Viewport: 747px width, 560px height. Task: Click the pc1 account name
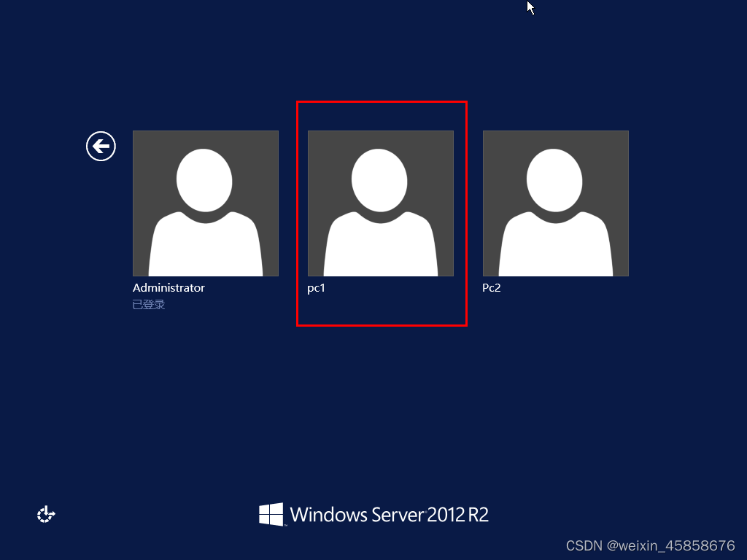click(x=317, y=288)
